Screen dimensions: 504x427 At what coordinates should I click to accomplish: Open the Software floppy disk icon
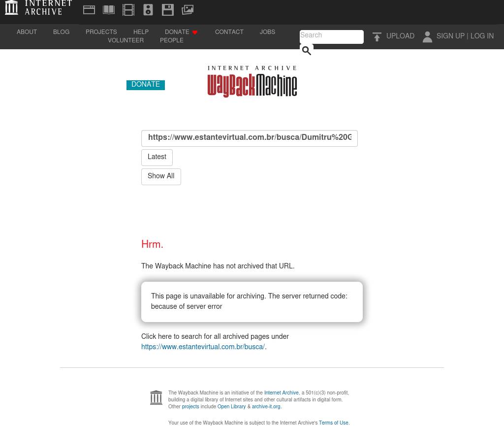tap(168, 10)
